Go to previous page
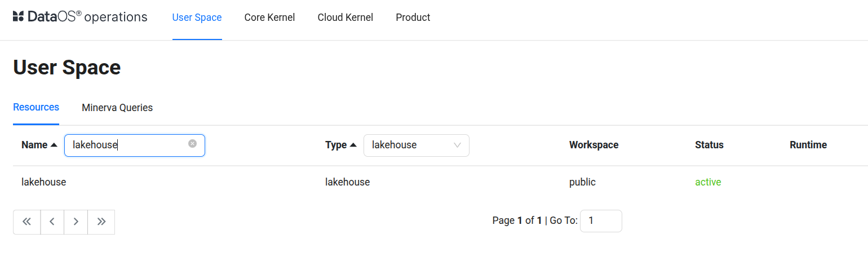The width and height of the screenshot is (868, 256). click(52, 222)
